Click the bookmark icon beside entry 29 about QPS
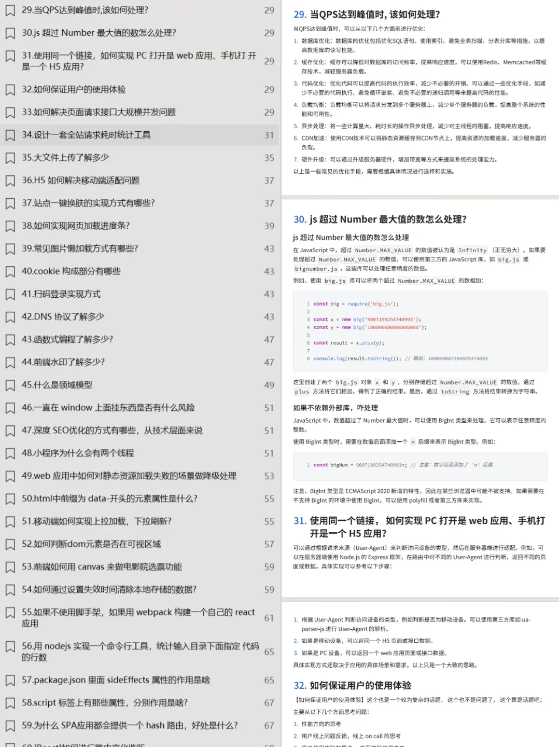This screenshot has width=560, height=747. click(x=10, y=10)
